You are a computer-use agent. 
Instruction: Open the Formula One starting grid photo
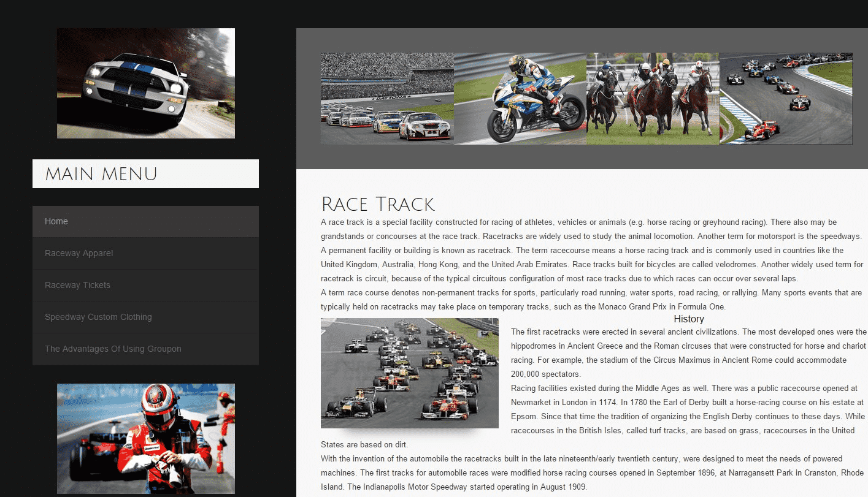(x=409, y=373)
